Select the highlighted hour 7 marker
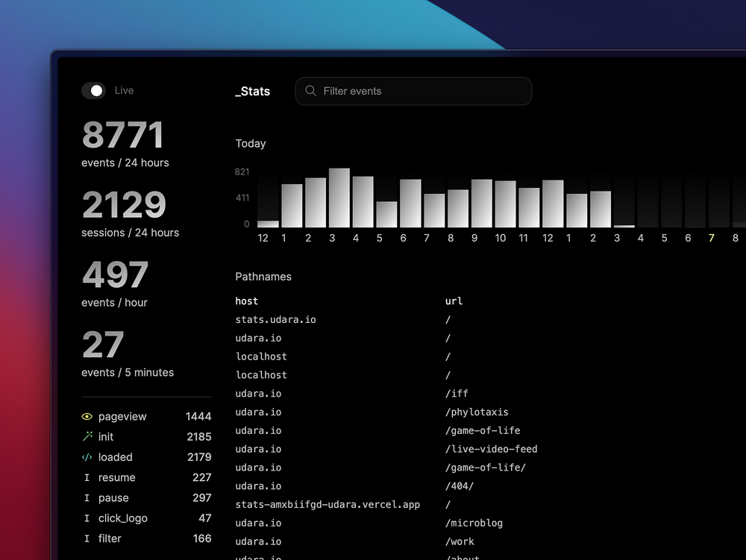The height and width of the screenshot is (560, 746). point(712,238)
